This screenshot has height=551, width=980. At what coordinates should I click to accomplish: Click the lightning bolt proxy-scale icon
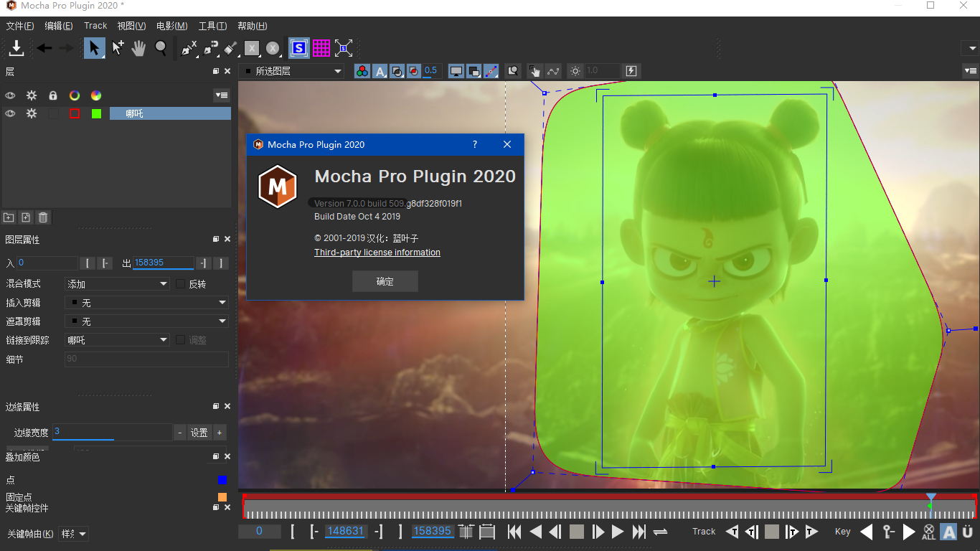(631, 71)
